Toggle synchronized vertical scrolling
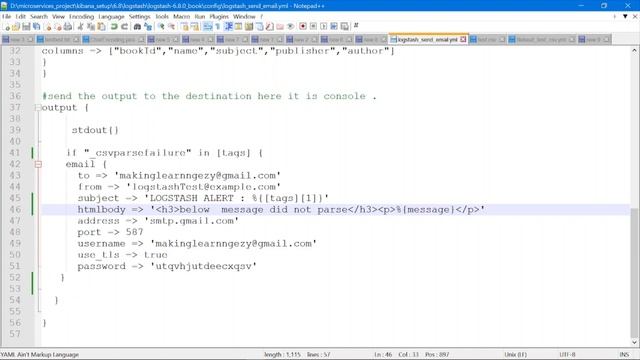Viewport: 640px width, 360px height. pos(185,27)
